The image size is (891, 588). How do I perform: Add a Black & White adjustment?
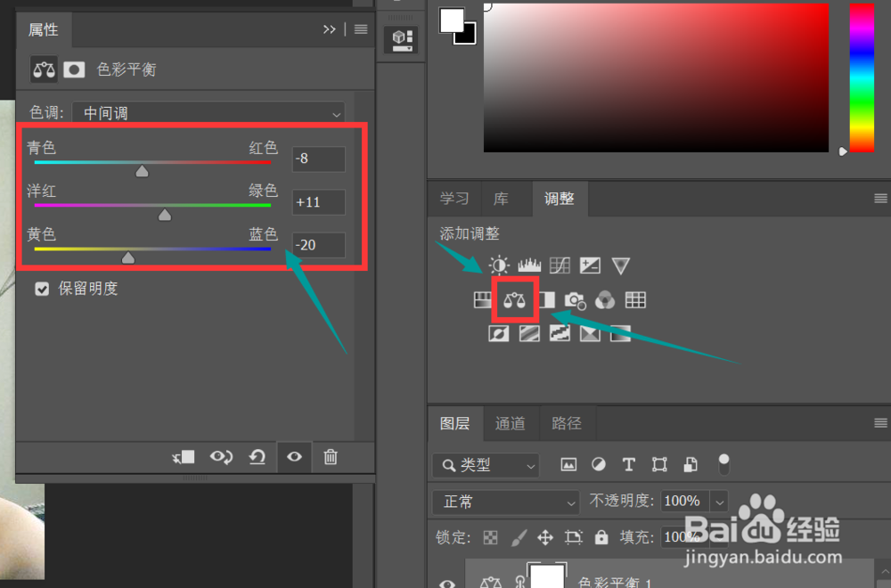tap(547, 299)
